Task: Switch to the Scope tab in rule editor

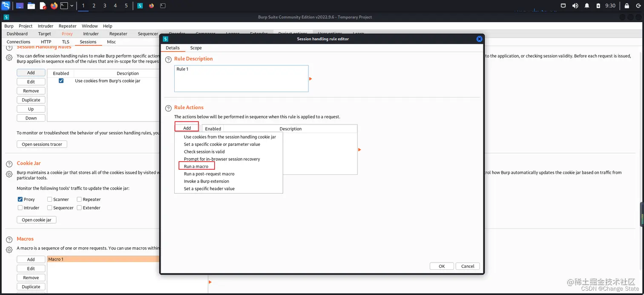Action: 196,48
